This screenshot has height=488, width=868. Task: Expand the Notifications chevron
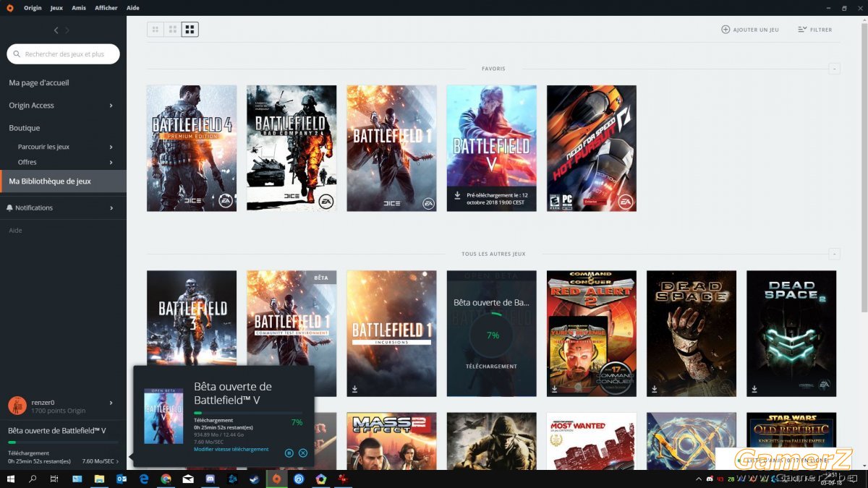pyautogui.click(x=111, y=208)
